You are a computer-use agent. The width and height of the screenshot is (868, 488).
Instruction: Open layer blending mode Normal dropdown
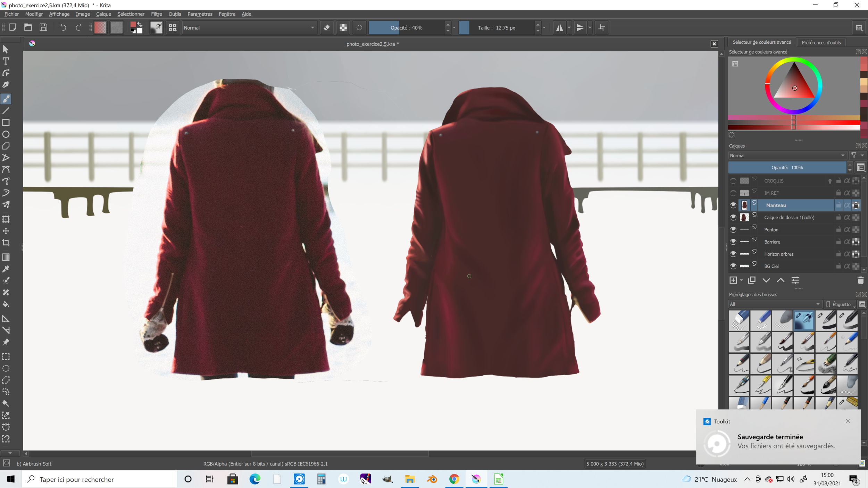(x=787, y=155)
